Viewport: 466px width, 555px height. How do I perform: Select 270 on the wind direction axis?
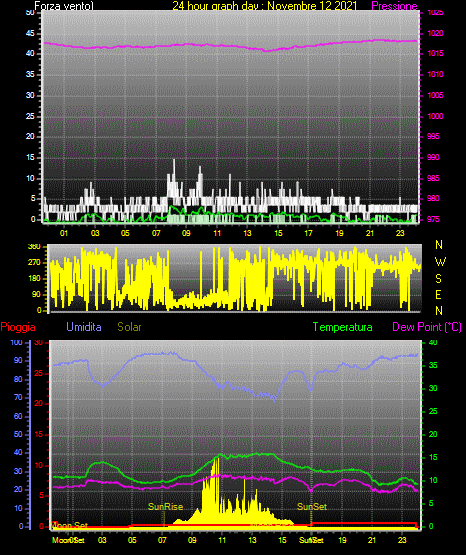tap(34, 263)
